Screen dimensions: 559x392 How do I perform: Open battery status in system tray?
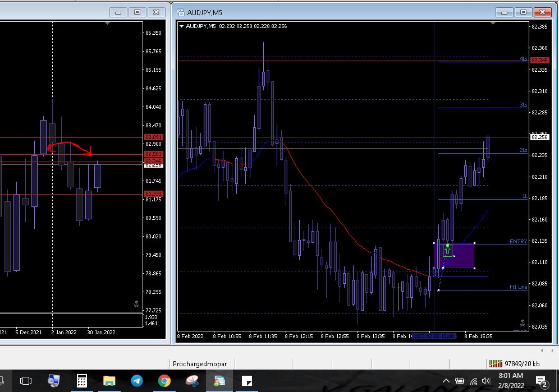[460, 381]
